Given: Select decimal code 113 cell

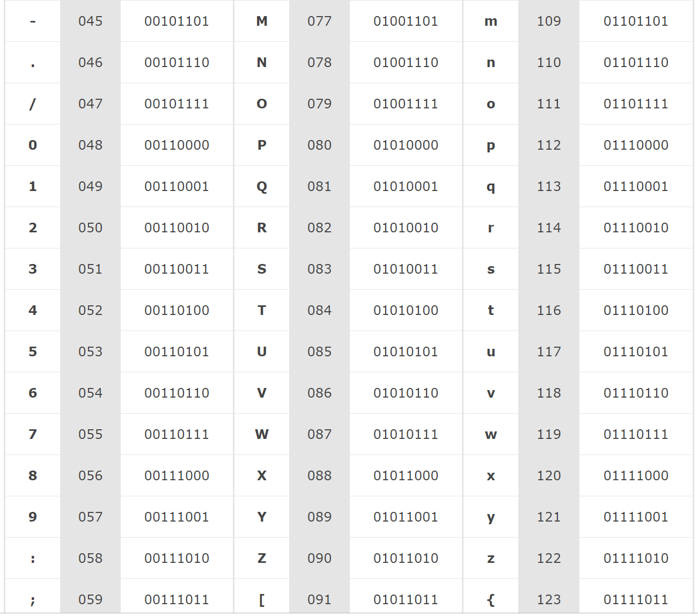Looking at the screenshot, I should (549, 187).
